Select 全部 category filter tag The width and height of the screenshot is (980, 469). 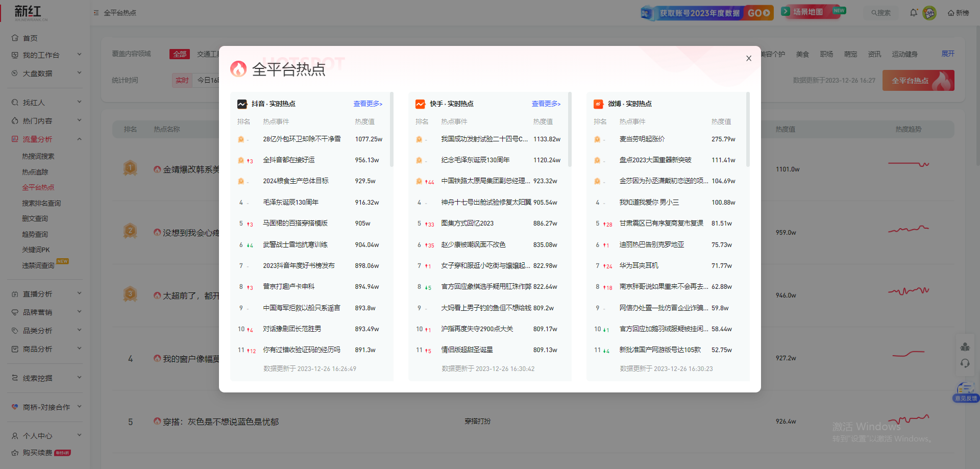coord(180,54)
